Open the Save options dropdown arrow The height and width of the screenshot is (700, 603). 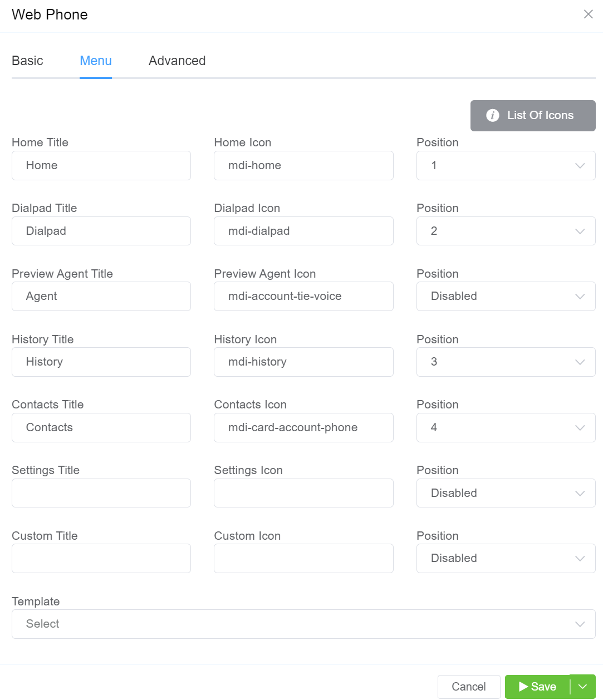[x=583, y=687]
